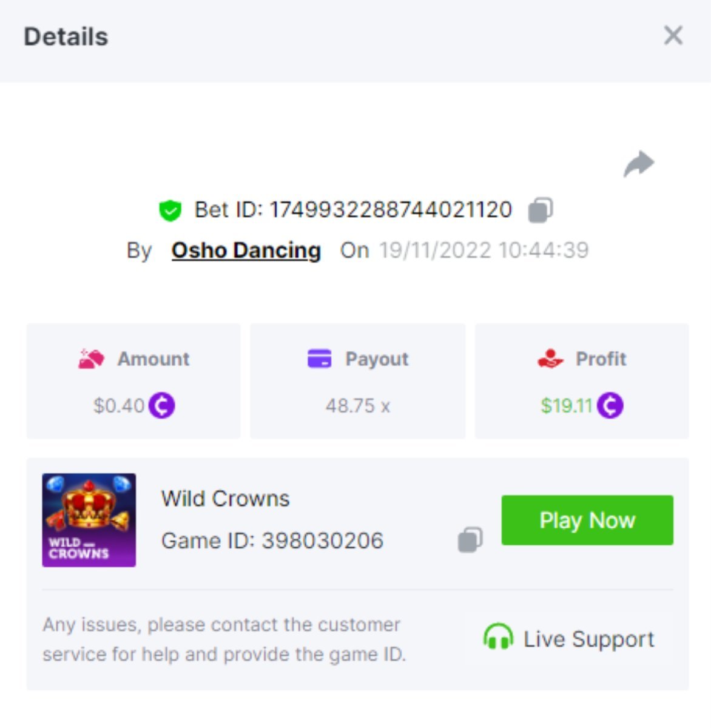711x728 pixels.
Task: Copy the Bet ID with copy icon
Action: [540, 210]
